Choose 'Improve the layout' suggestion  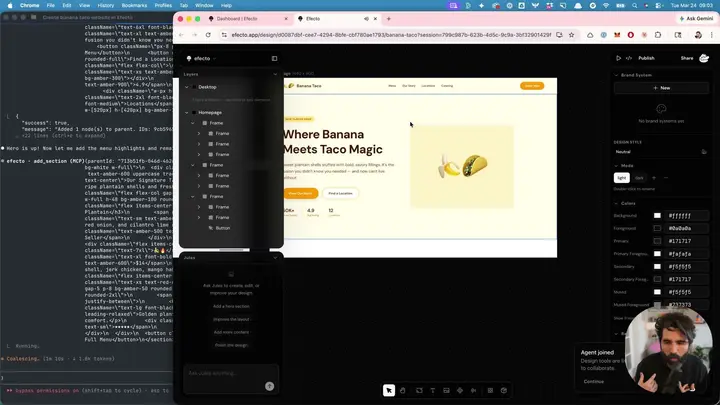click(231, 319)
